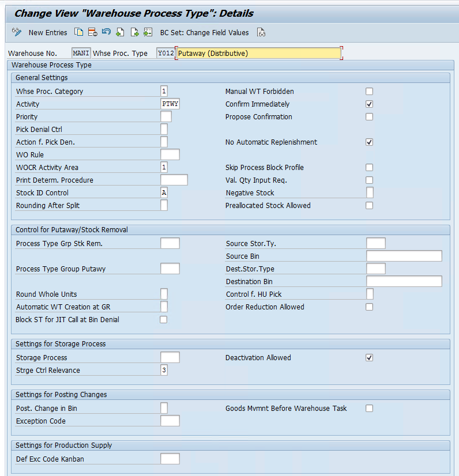Go to previous entry icon
The width and height of the screenshot is (459, 476).
[x=120, y=32]
